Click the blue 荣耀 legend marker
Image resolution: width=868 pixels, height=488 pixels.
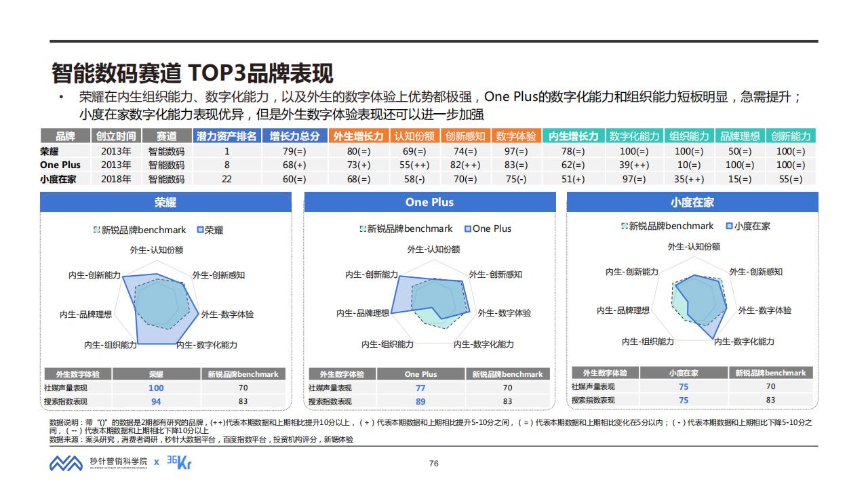tap(200, 230)
